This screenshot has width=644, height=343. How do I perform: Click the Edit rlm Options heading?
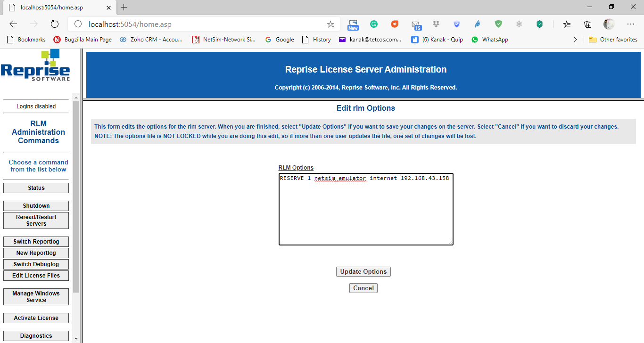point(366,108)
